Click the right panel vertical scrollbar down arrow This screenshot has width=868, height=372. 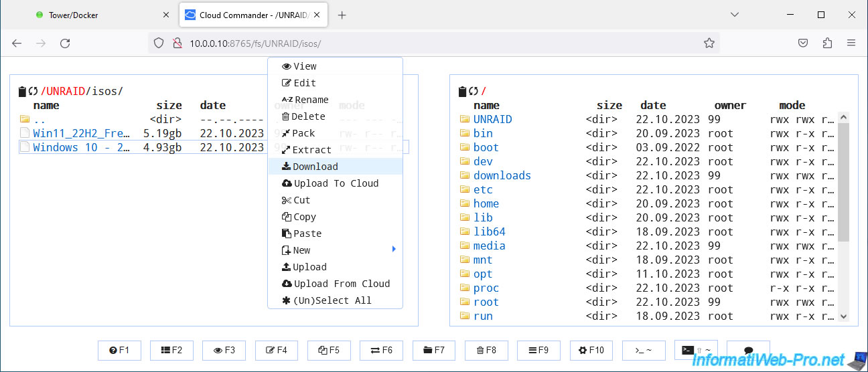click(x=843, y=316)
